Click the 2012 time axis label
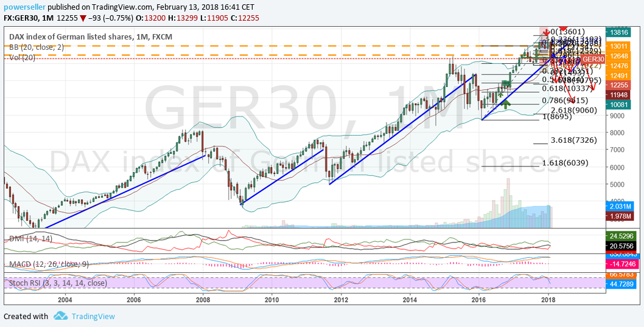This screenshot has height=327, width=644. tap(341, 299)
